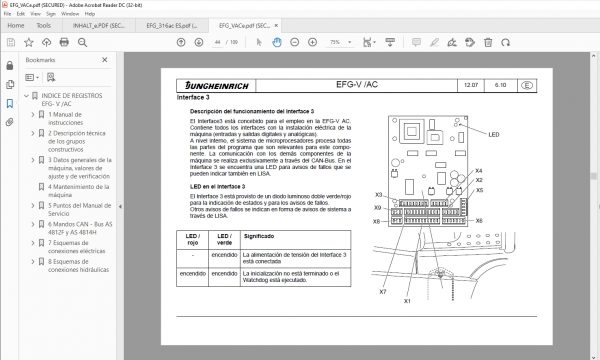The width and height of the screenshot is (600, 360).
Task: Open the fit page options icon
Action: 369,42
